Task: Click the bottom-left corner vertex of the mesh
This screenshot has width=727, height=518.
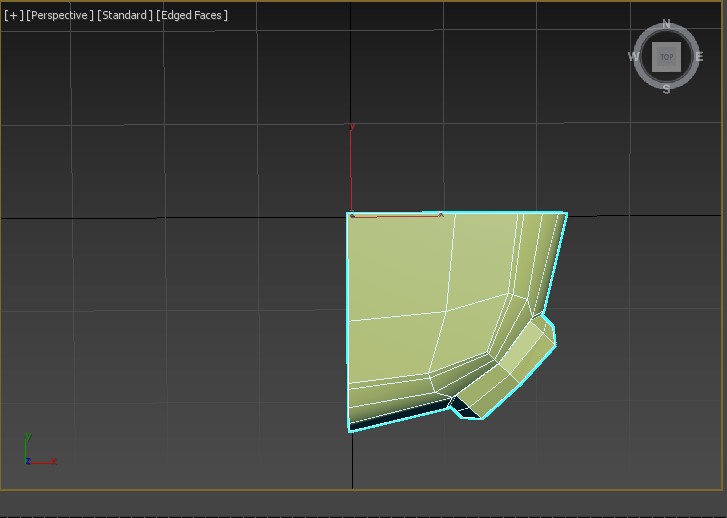Action: (349, 430)
